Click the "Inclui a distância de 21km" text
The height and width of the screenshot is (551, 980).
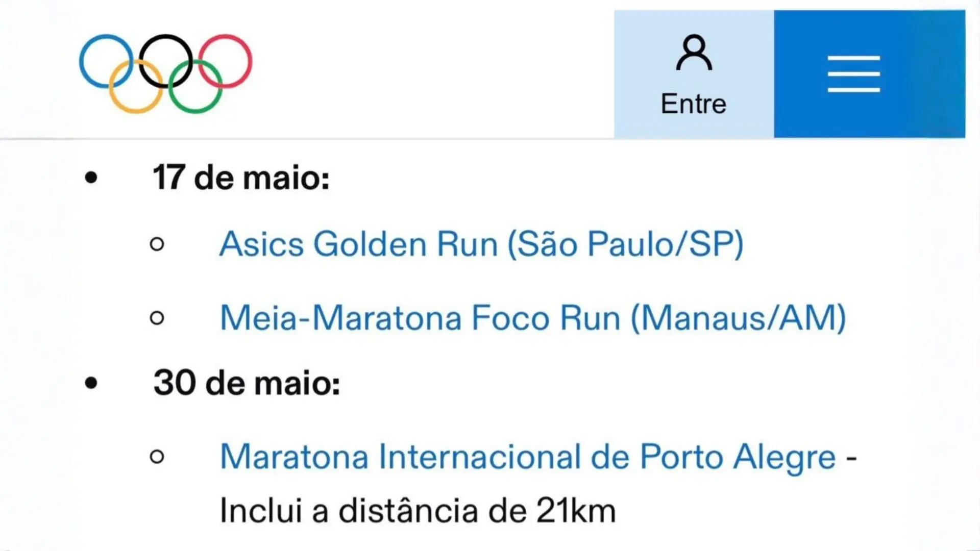[x=418, y=511]
